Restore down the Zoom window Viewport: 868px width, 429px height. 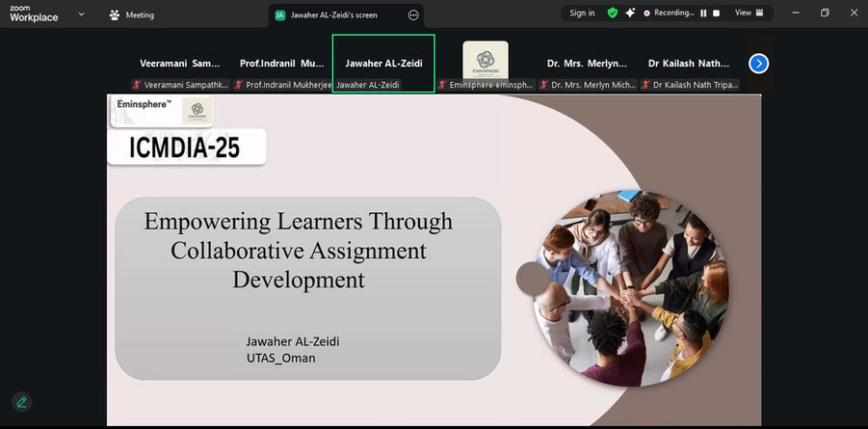click(825, 13)
